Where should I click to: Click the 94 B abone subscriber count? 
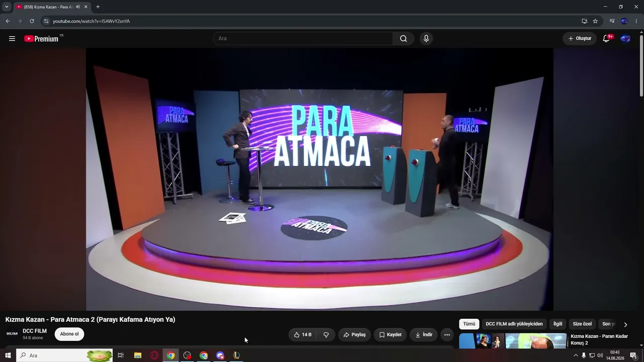(33, 338)
